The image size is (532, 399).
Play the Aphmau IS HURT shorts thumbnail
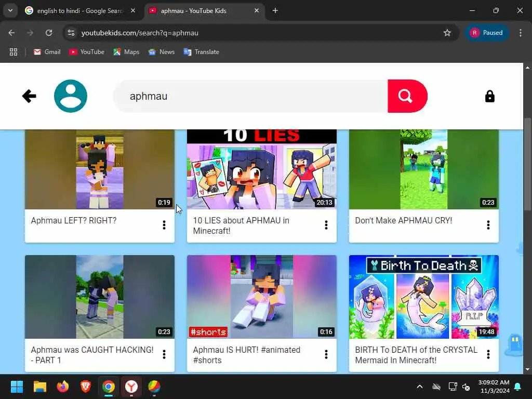pos(262,297)
